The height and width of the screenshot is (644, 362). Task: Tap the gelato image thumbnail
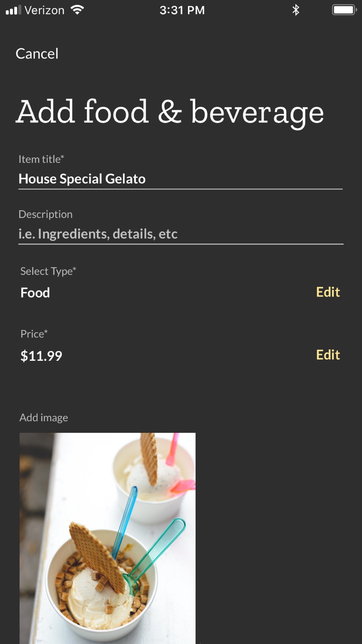pos(108,538)
